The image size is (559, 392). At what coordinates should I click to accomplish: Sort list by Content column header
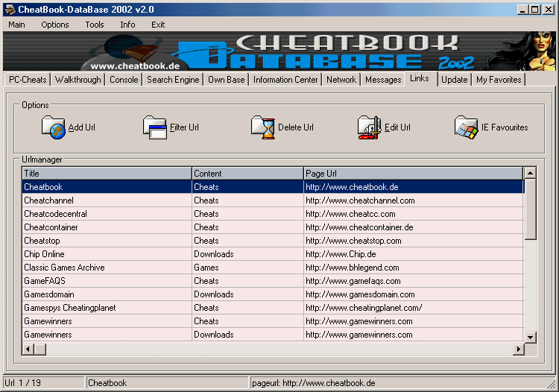247,174
